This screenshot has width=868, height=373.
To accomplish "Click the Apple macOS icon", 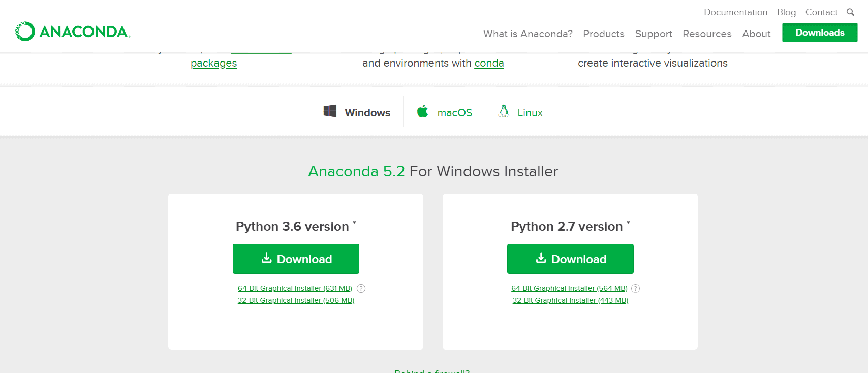I will click(422, 111).
